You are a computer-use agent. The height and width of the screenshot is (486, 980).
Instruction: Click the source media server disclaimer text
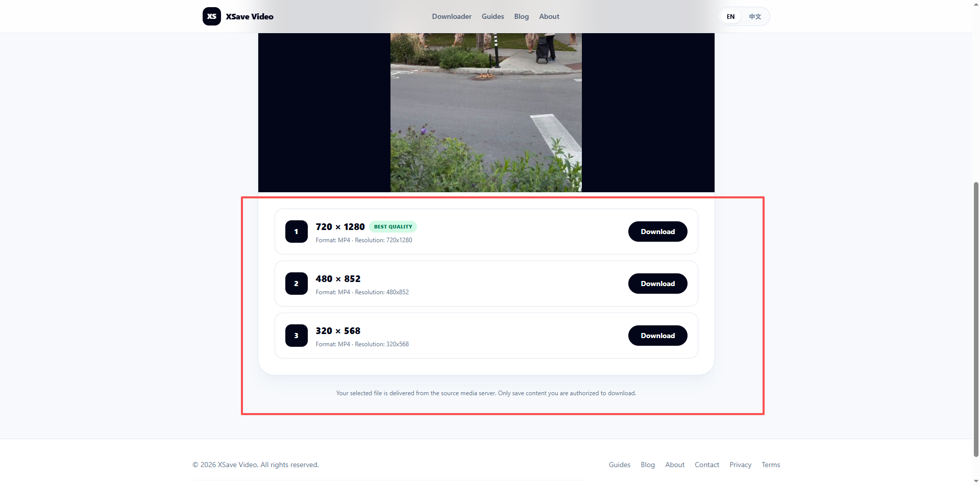[486, 393]
